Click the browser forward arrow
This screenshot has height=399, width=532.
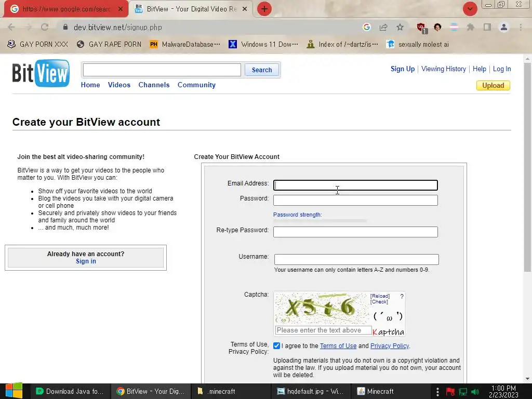coord(28,27)
